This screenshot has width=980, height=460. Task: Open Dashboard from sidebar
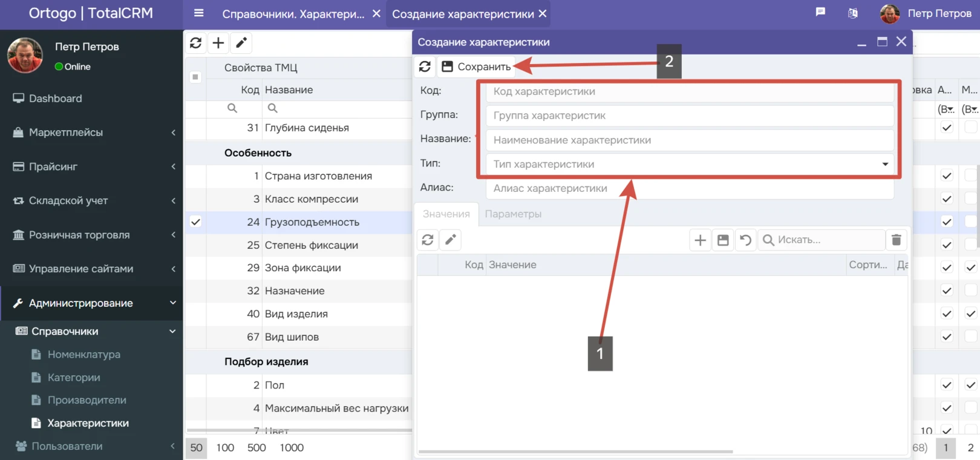(91, 98)
